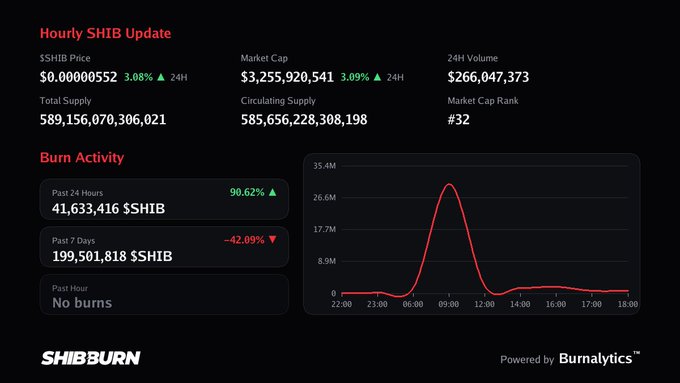
Task: Click the Hourly SHIB Update heading
Action: coord(105,33)
